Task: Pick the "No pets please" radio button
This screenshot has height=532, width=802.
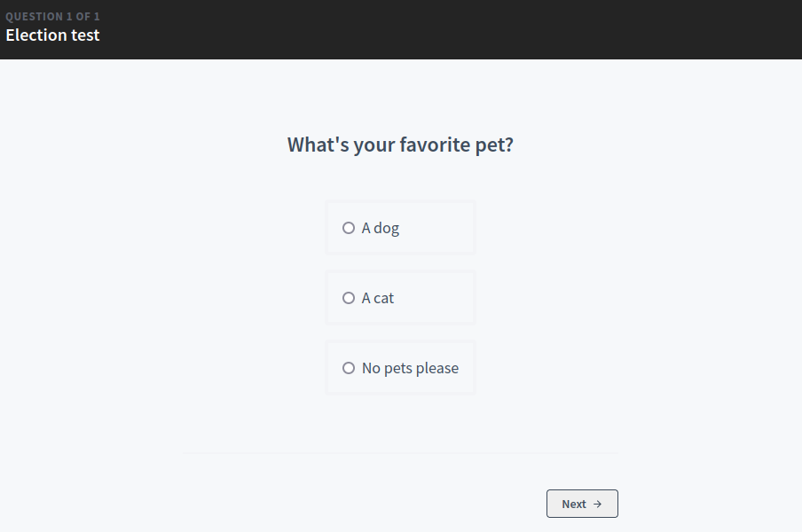Action: pyautogui.click(x=349, y=368)
